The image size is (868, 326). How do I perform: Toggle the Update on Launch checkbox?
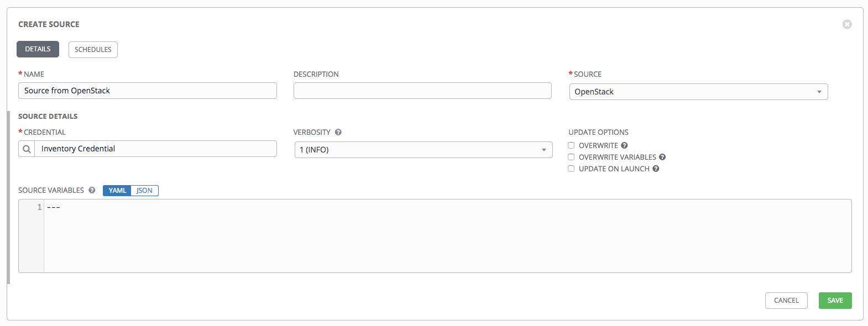click(571, 169)
